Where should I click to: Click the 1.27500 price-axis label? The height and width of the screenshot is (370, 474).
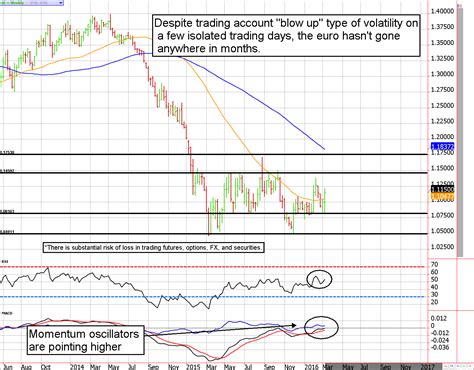click(x=442, y=90)
